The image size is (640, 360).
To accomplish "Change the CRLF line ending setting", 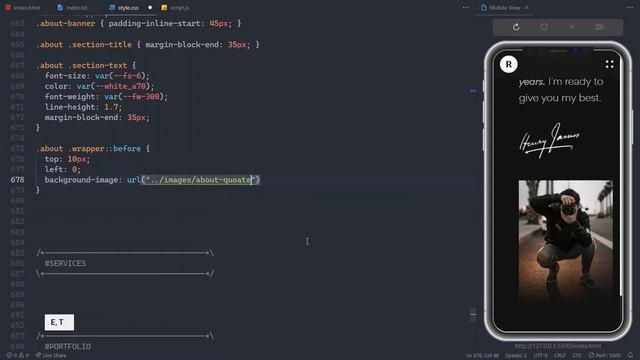I will click(560, 356).
